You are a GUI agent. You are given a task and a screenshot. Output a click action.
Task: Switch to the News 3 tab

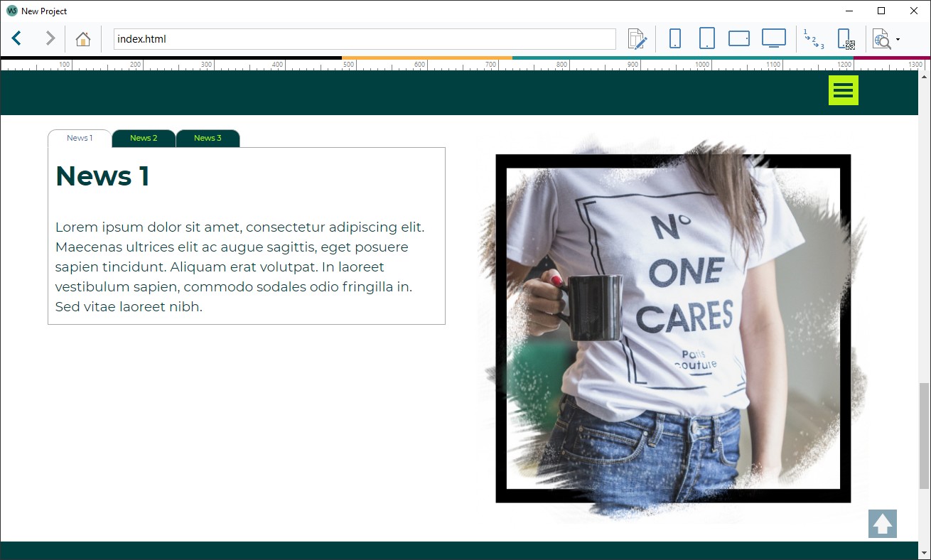[208, 138]
